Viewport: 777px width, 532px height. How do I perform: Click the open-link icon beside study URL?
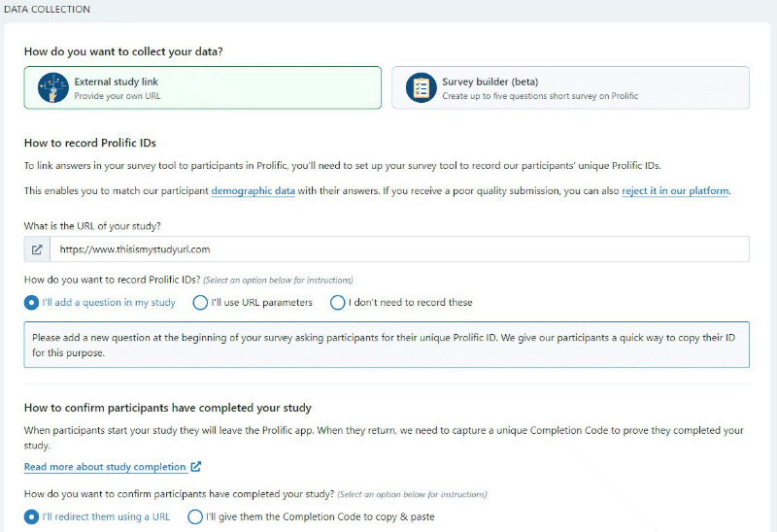[37, 249]
